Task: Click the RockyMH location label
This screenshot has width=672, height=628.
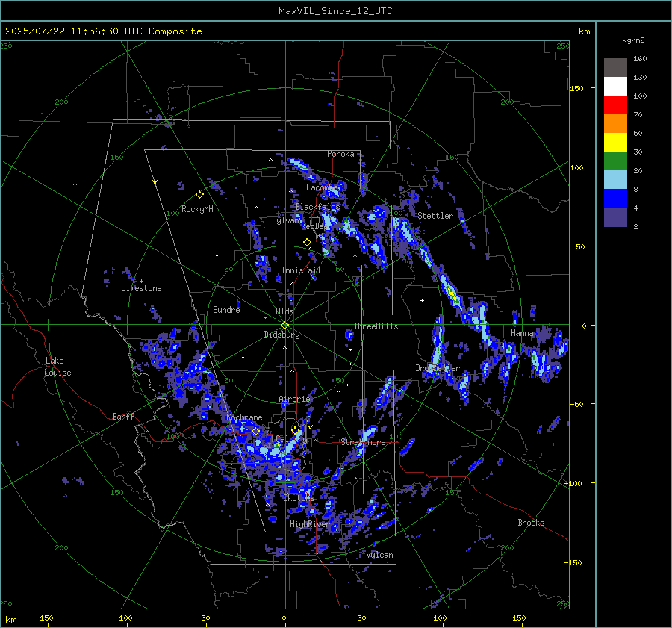Action: [197, 209]
